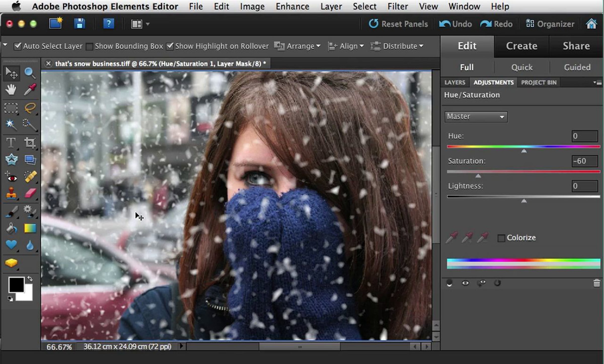Select the Hand tool
The width and height of the screenshot is (604, 364).
point(11,90)
